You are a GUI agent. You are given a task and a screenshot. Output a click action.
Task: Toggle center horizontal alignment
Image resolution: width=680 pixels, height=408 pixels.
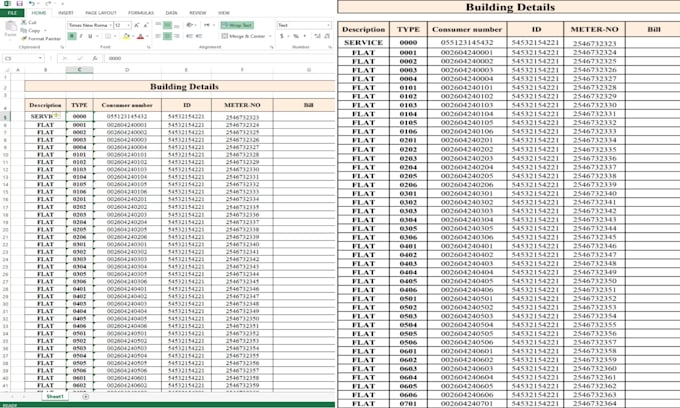[167, 36]
